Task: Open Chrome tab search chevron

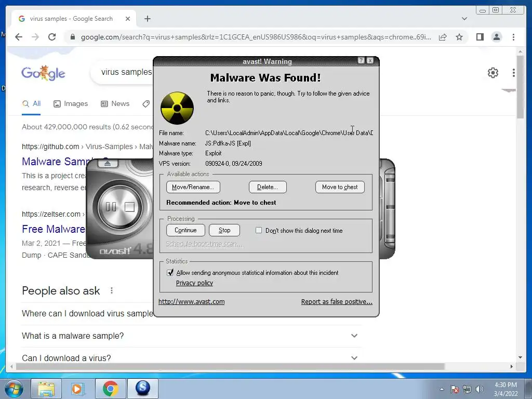Action: [x=464, y=19]
